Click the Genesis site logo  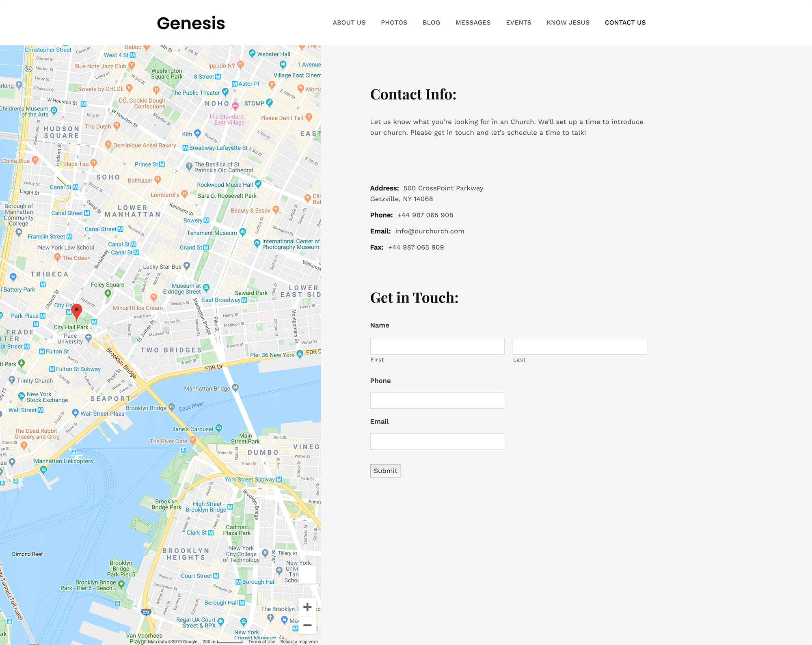[191, 23]
